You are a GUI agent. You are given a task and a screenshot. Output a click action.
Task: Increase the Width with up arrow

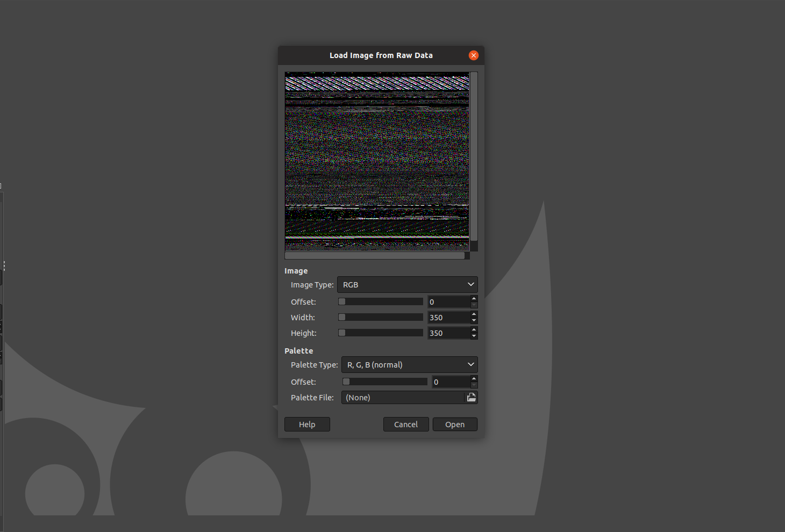pos(474,314)
